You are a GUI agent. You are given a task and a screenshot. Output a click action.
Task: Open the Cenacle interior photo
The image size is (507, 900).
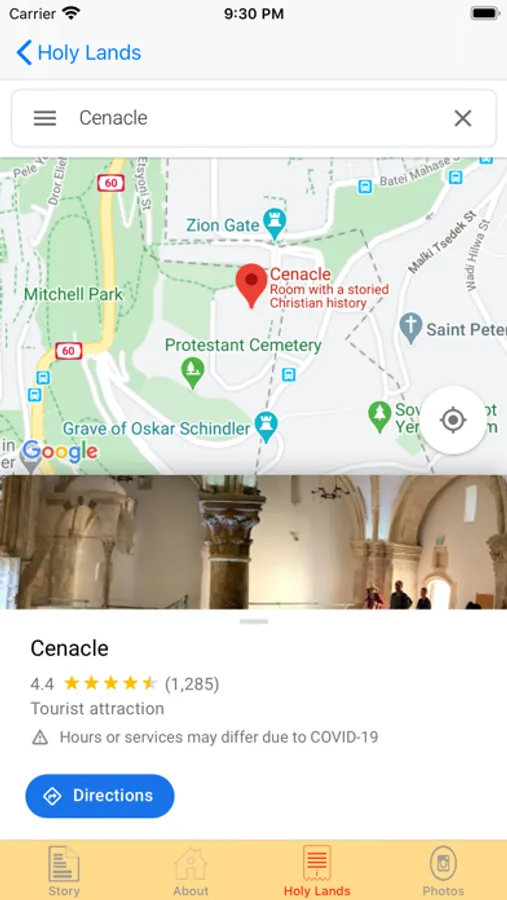(x=253, y=542)
